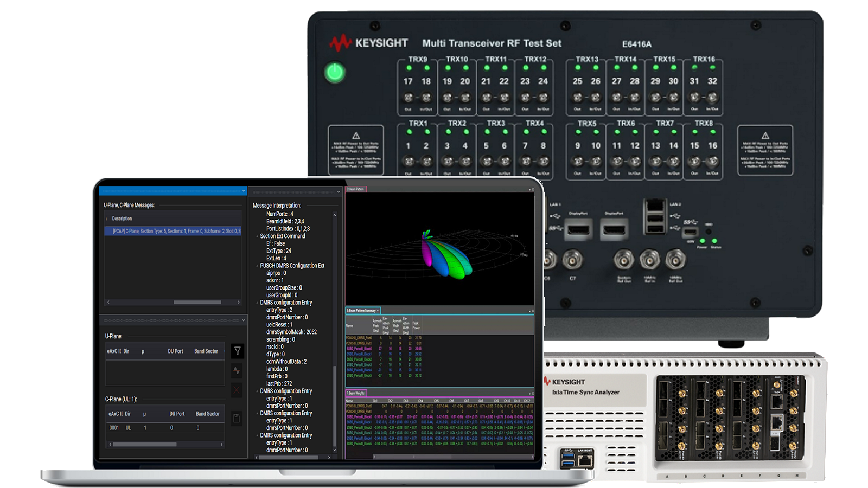Viewport: 868px width, 488px height.
Task: Close the D: Beam Pattern panel
Action: click(533, 189)
